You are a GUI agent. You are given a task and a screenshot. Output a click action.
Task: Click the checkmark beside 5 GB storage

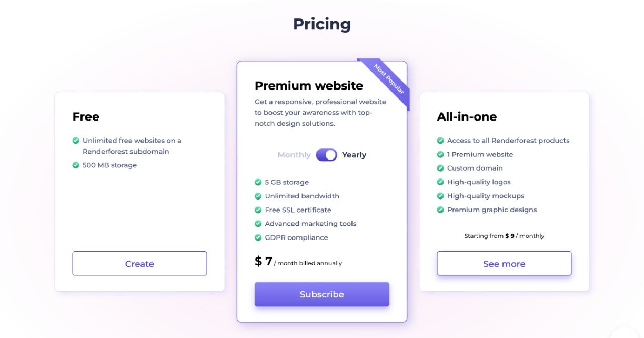(258, 182)
